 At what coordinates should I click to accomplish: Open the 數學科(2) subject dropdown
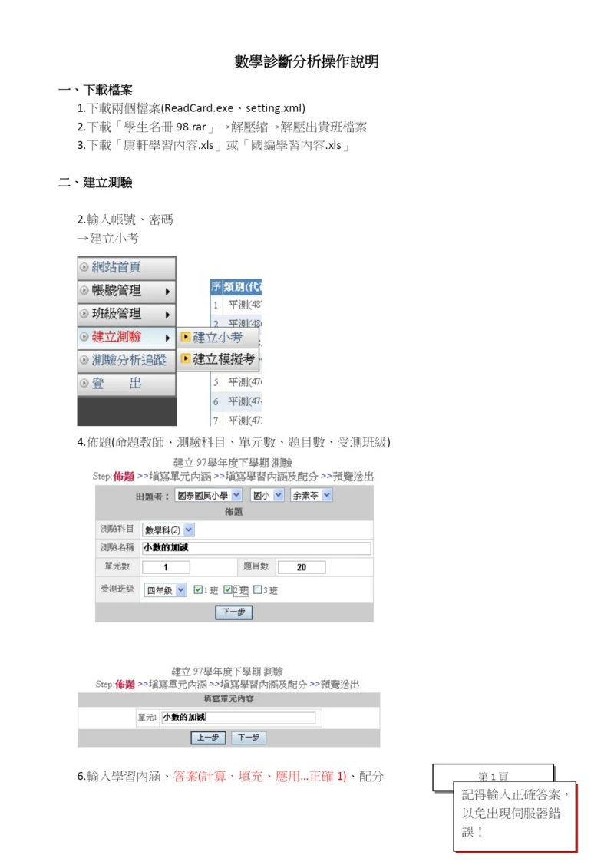(x=168, y=530)
